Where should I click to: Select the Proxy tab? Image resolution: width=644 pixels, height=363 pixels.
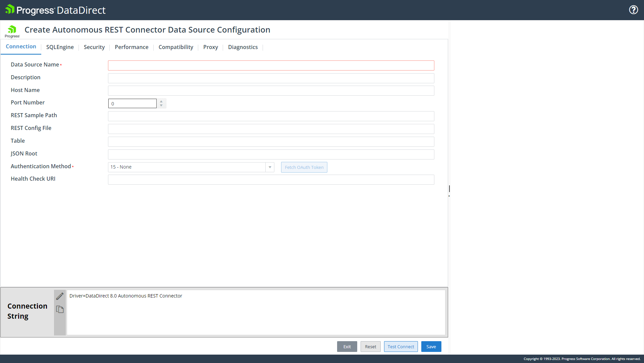(210, 47)
